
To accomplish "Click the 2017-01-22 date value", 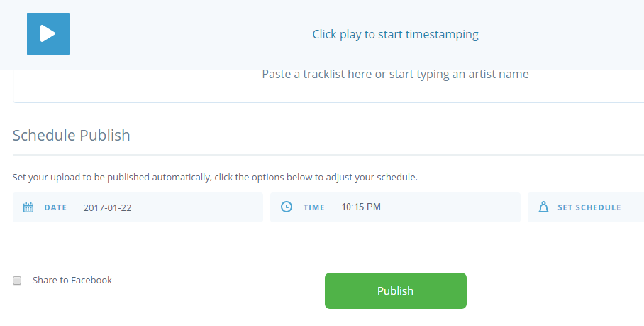I will [107, 207].
